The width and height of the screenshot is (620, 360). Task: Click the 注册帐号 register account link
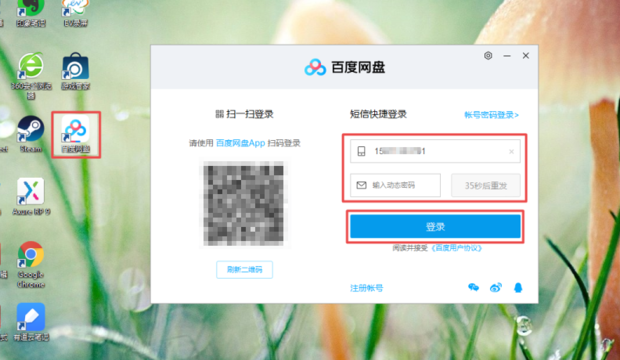tap(367, 288)
